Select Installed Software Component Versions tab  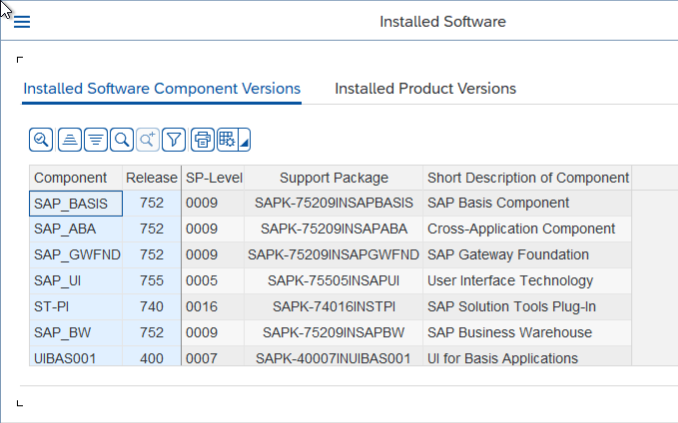(x=162, y=89)
